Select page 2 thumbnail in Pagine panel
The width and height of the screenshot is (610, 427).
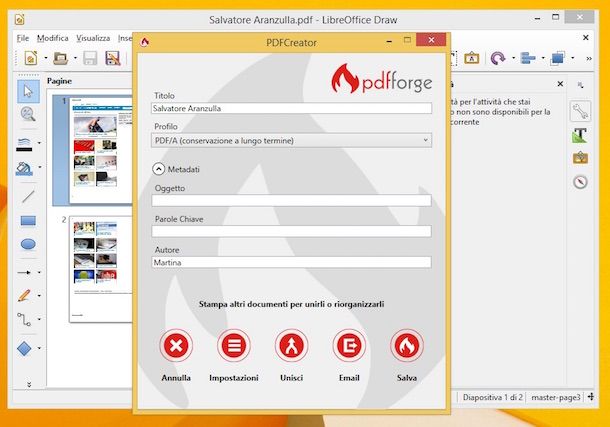(100, 269)
